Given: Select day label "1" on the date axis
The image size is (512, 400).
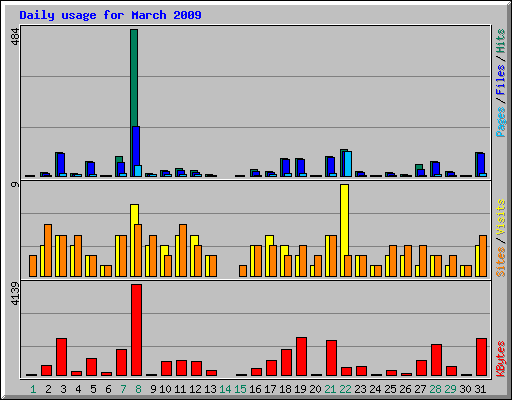Looking at the screenshot, I should (33, 389).
